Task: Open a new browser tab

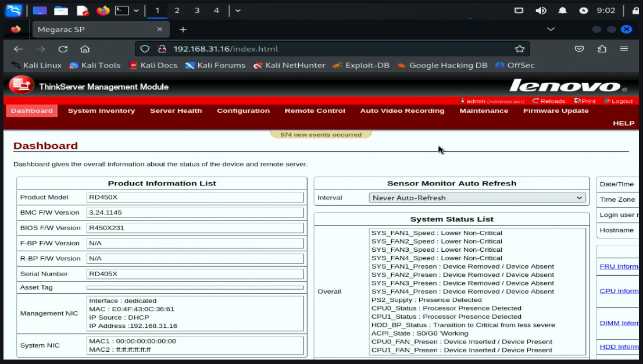Action: tap(183, 30)
